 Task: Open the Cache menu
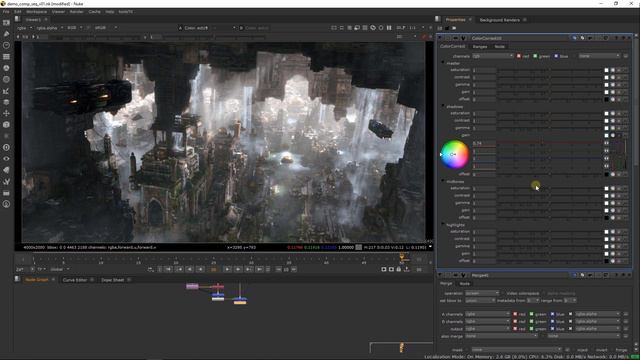click(94, 12)
